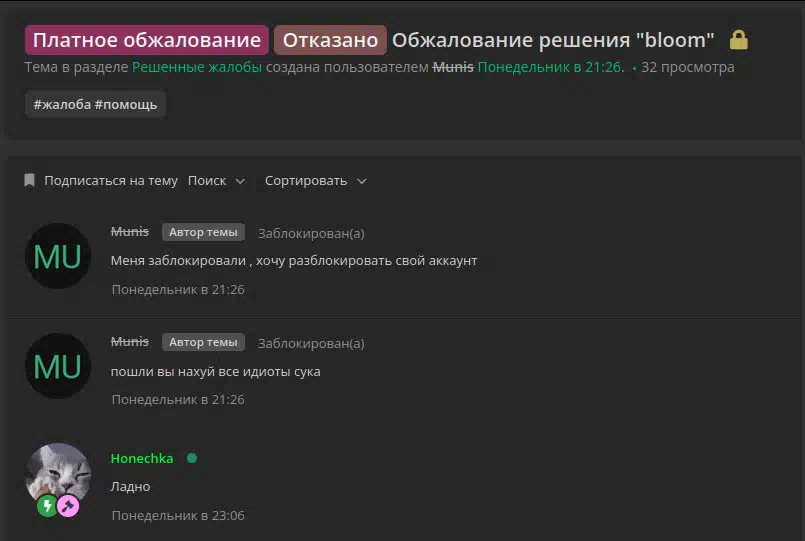Click message пошли вы нахуй все идиоты

(216, 372)
